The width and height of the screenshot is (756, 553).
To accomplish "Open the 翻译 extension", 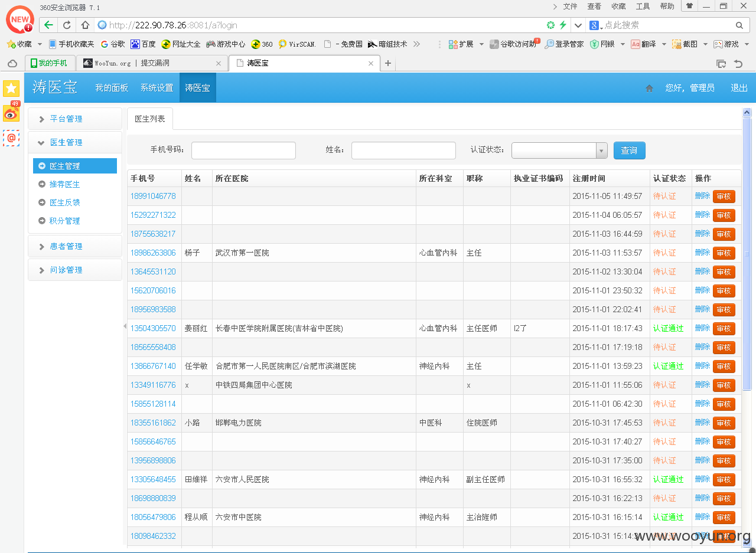I will click(x=643, y=44).
